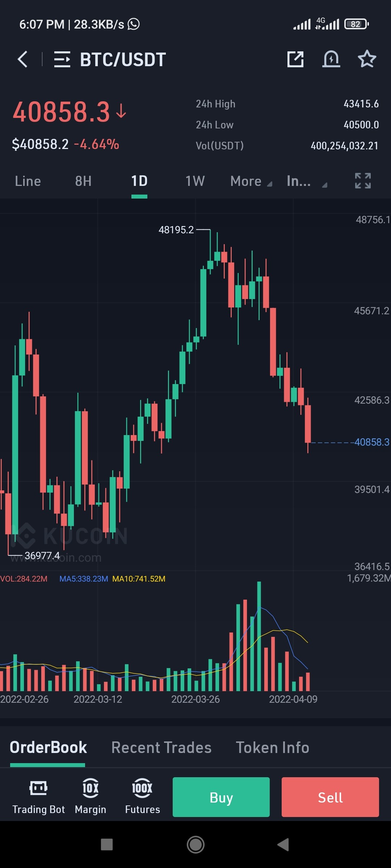Tap the green Buy button
Image resolution: width=391 pixels, height=868 pixels.
(x=221, y=797)
